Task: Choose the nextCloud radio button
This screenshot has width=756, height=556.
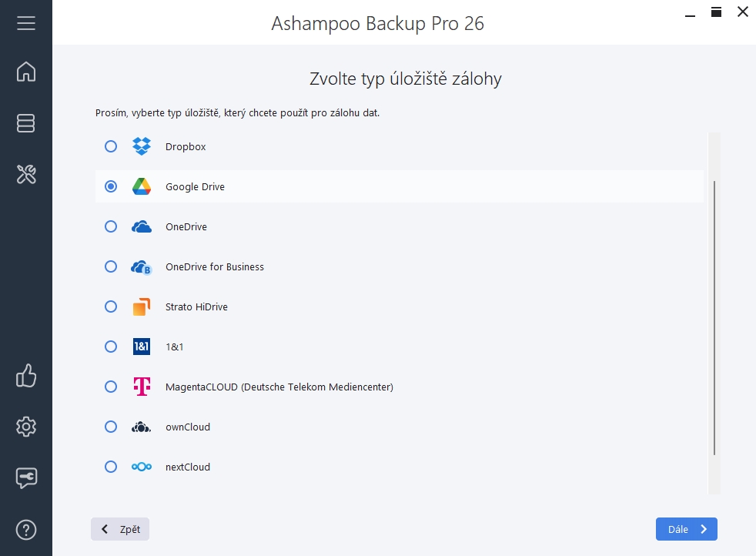Action: tap(111, 467)
